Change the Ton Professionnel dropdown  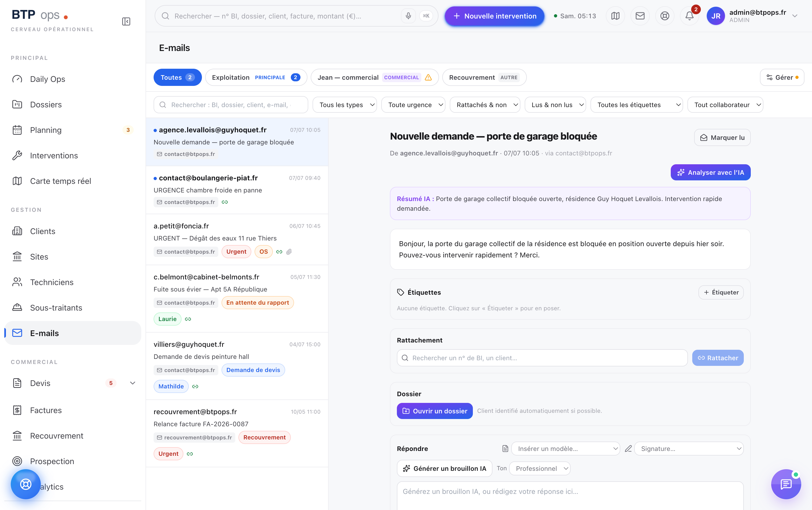pyautogui.click(x=539, y=469)
